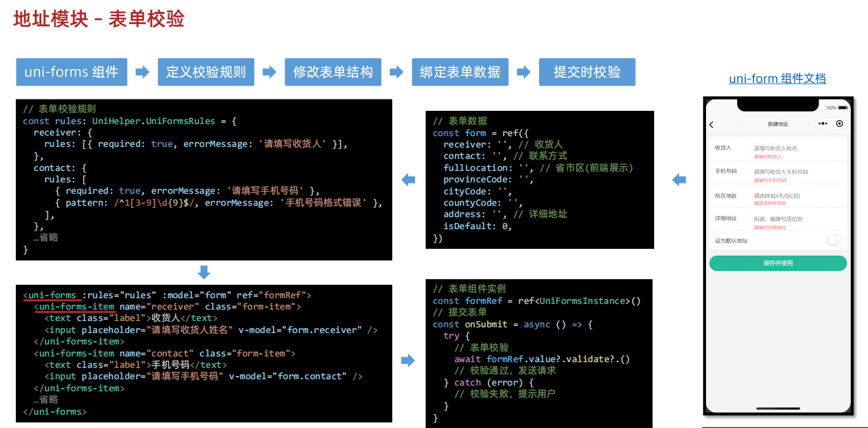The width and height of the screenshot is (868, 428).
Task: Select the '提交时校验' step box
Action: point(587,72)
